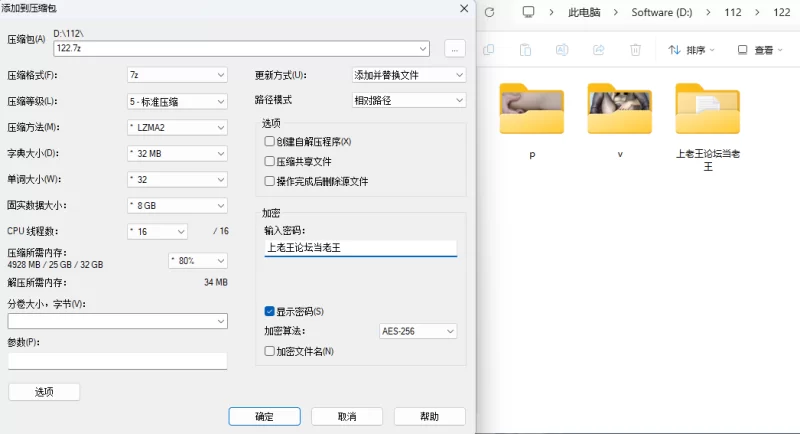Click Software (D:) in the breadcrumb
This screenshot has width=800, height=434.
(x=662, y=12)
